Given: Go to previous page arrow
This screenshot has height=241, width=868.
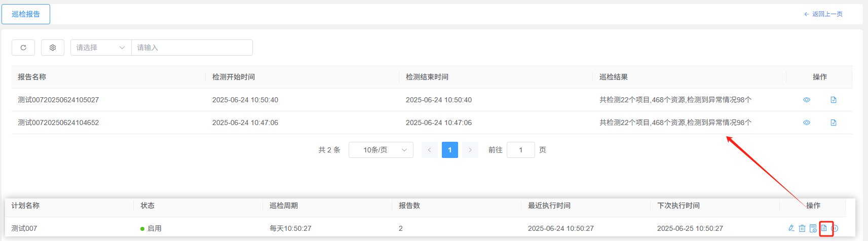Looking at the screenshot, I should [430, 150].
